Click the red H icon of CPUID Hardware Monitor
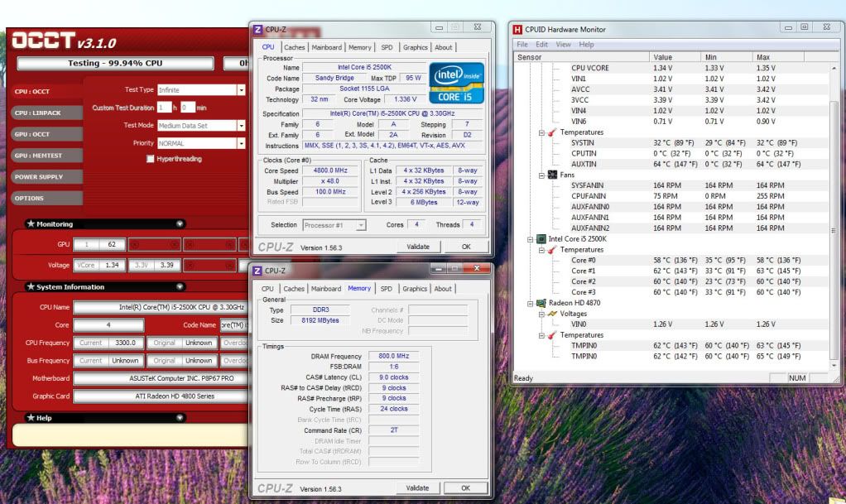 (518, 29)
